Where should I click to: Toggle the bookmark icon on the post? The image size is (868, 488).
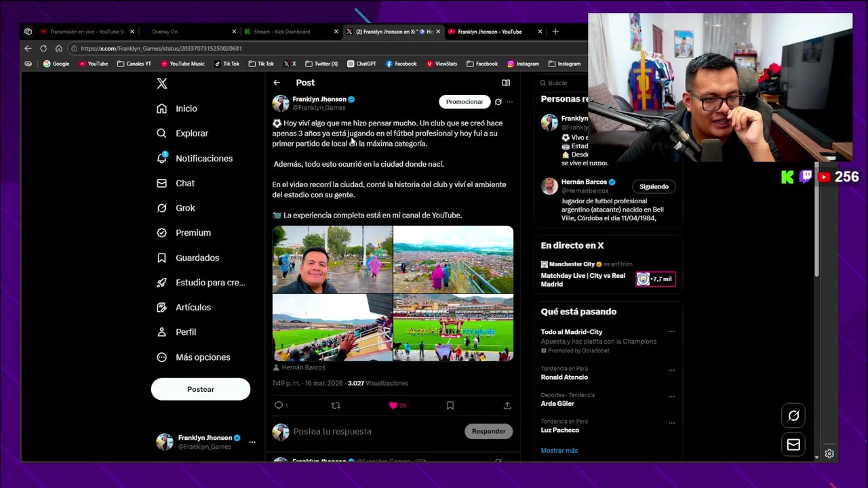(x=450, y=405)
